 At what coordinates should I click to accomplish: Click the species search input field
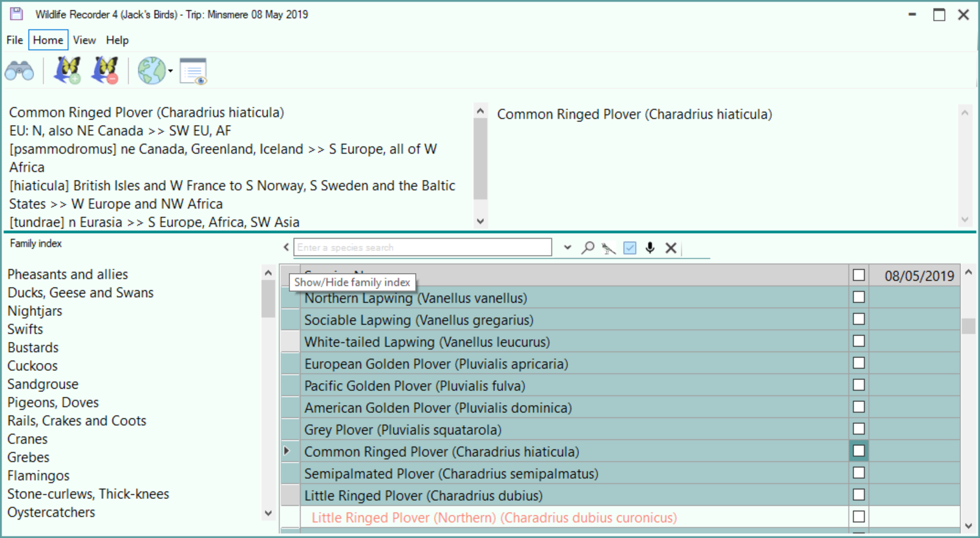pos(423,247)
